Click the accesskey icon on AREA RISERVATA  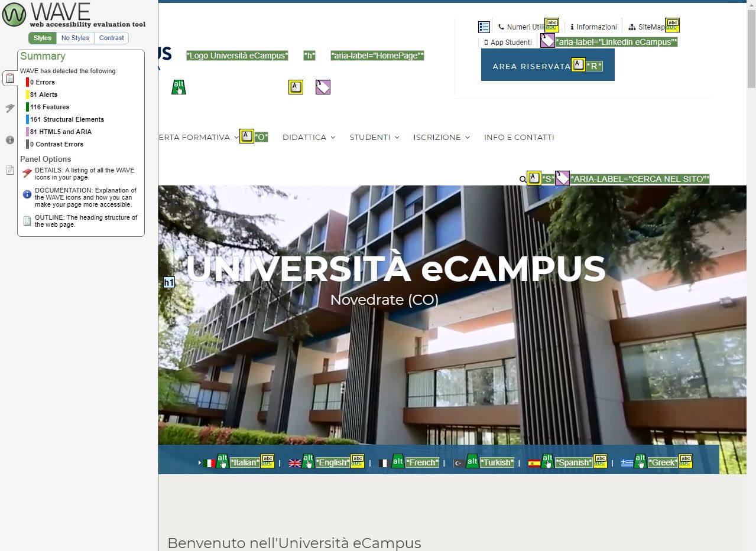(578, 64)
